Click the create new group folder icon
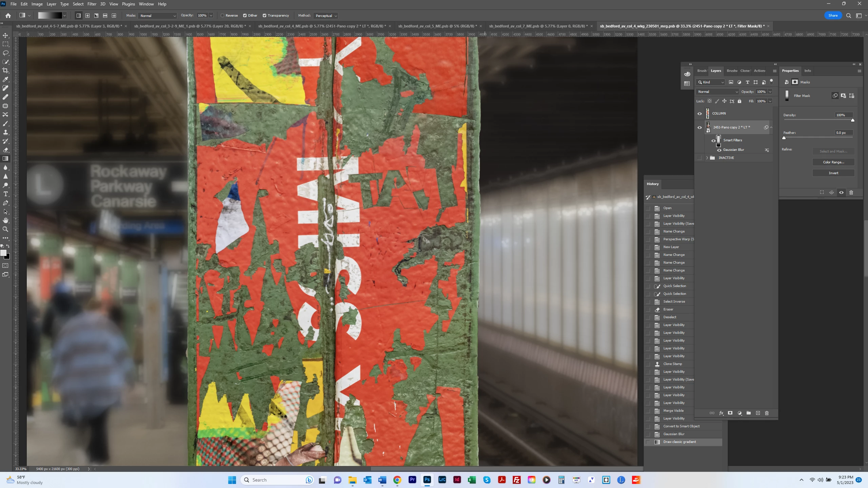The height and width of the screenshot is (488, 868). click(748, 413)
